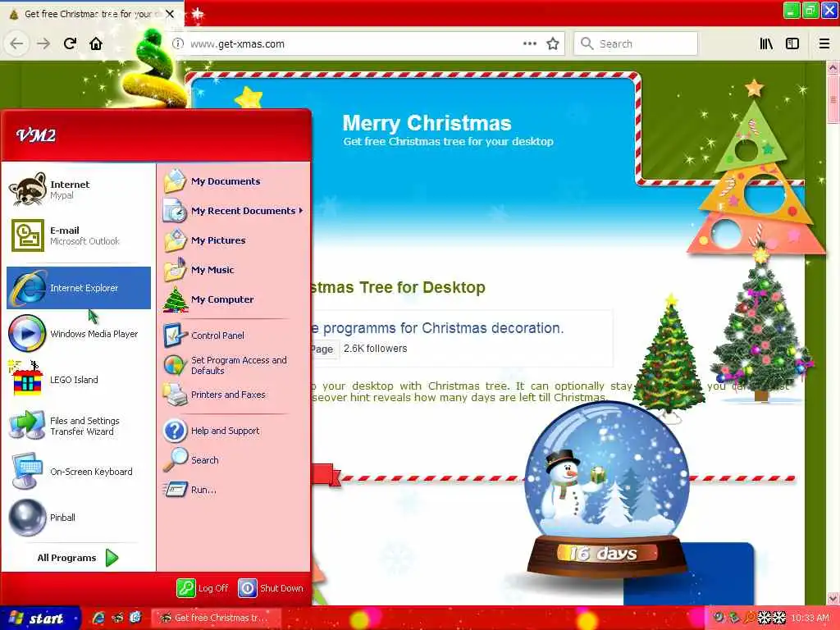Screen dimensions: 840x630
Task: Click the Log Off button
Action: 203,587
